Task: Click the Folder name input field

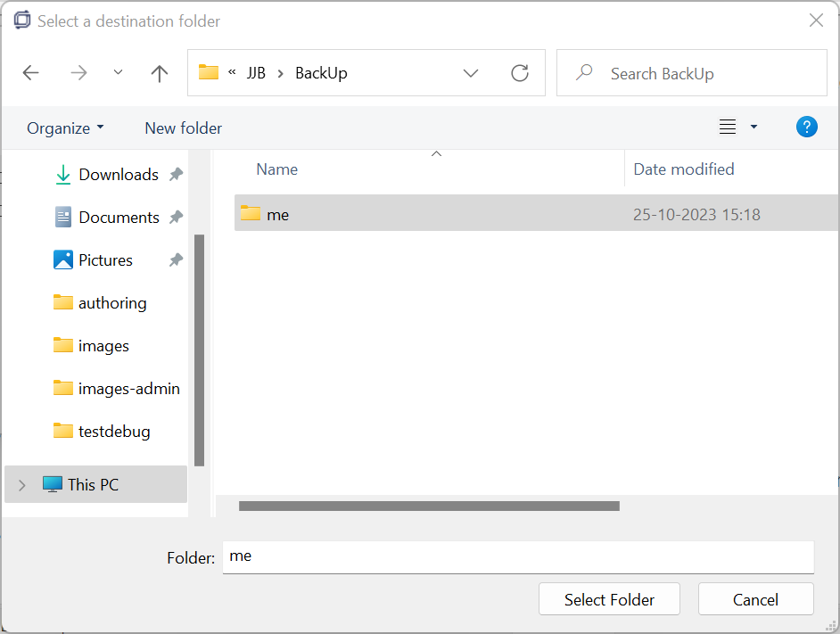Action: pos(518,556)
